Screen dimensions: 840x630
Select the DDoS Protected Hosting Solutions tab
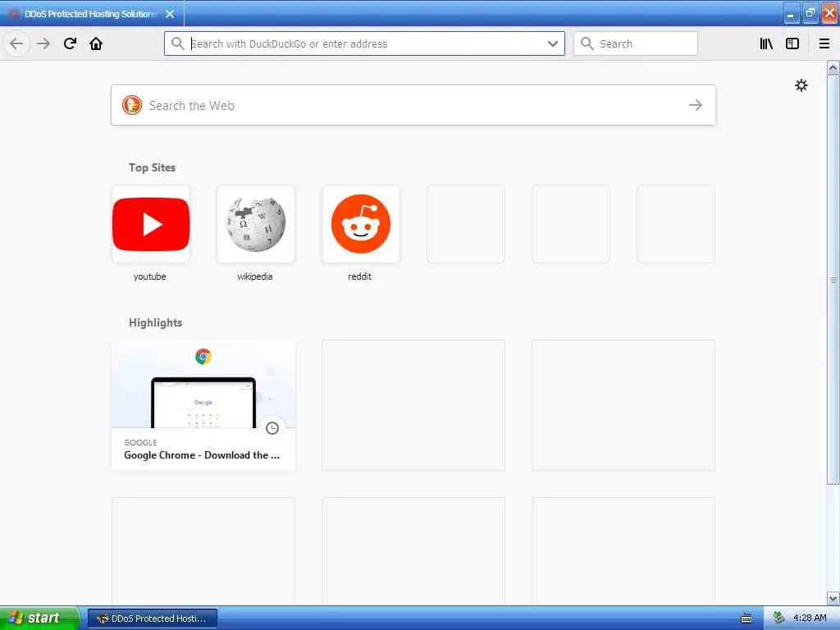coord(92,14)
